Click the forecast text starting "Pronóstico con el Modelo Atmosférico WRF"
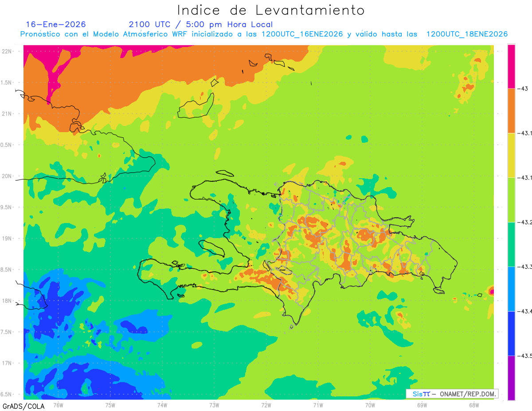Screen dimensions: 532x411 [264, 34]
